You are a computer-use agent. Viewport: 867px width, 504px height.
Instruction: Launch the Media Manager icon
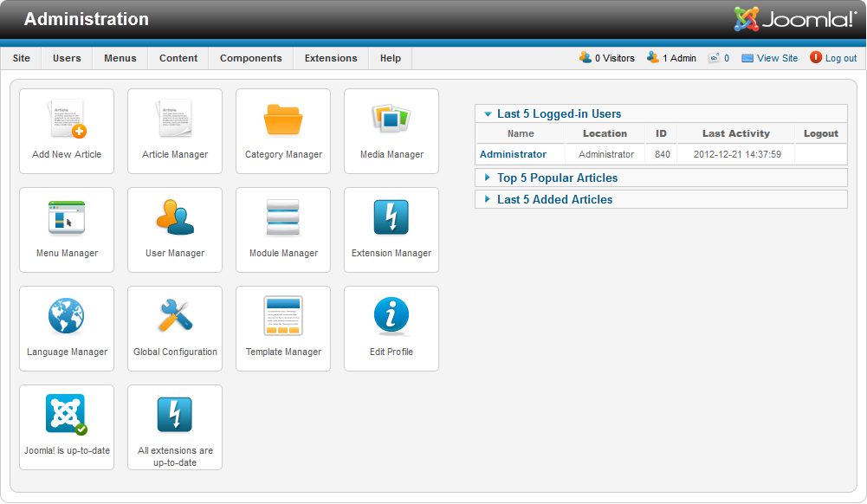click(x=391, y=119)
